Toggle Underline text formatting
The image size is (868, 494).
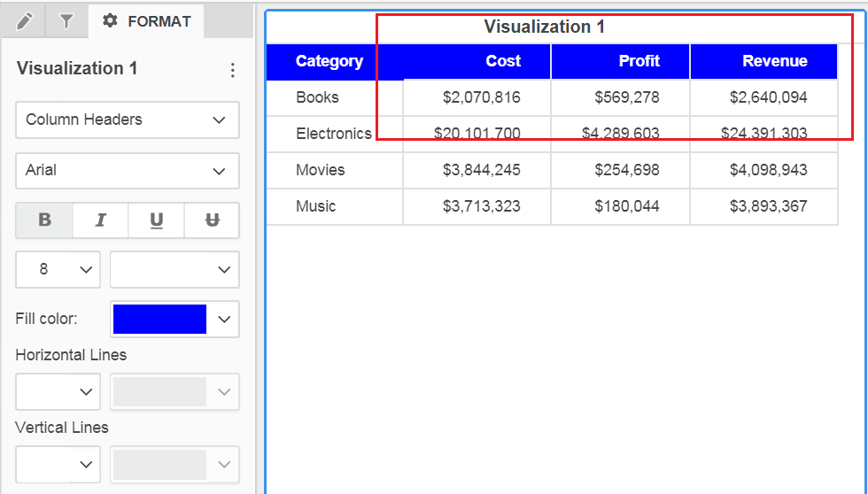tap(156, 220)
